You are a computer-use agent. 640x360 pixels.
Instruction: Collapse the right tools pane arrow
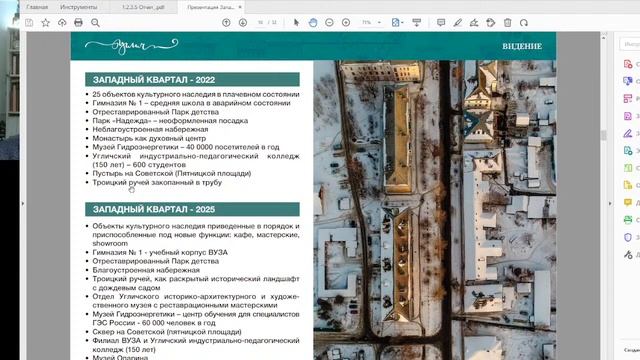[610, 203]
